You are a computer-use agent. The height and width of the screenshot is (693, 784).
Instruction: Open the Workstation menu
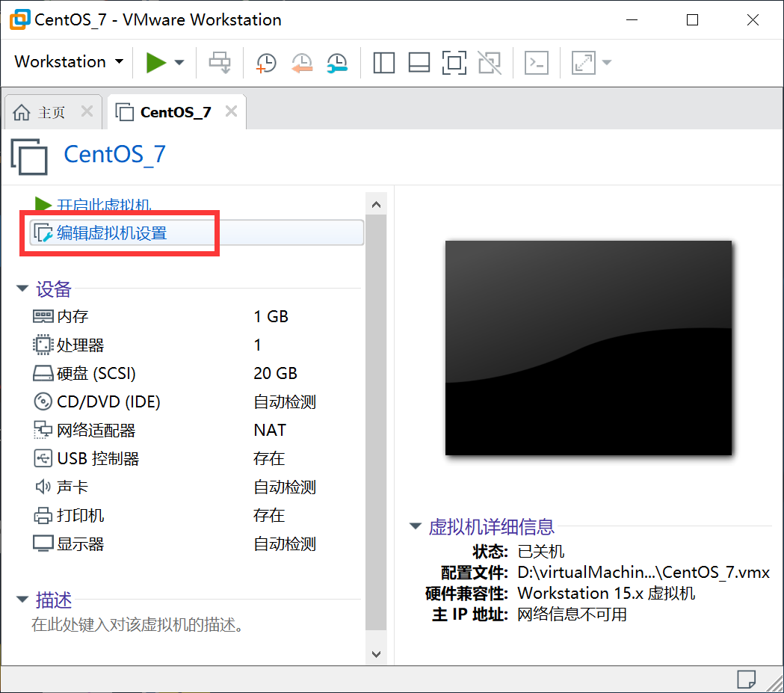coord(69,62)
